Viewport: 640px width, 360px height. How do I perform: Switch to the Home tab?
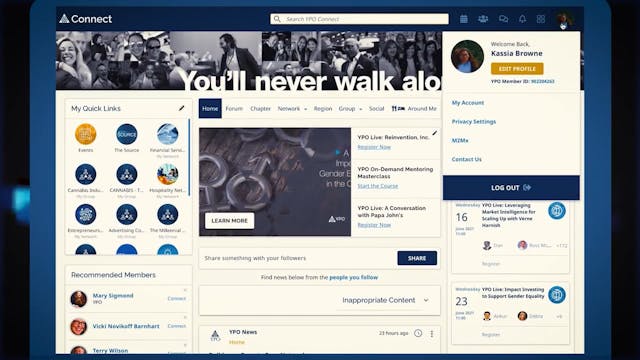(210, 109)
